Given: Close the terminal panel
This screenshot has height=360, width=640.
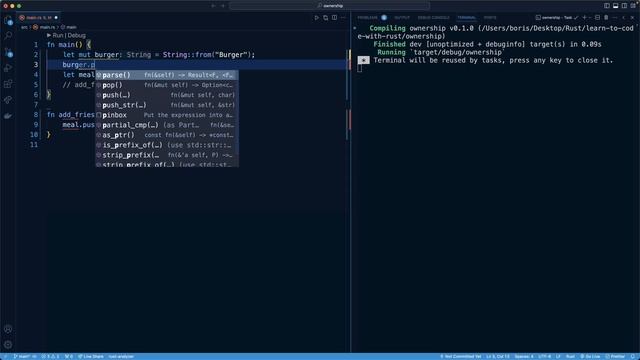Looking at the screenshot, I should tap(632, 18).
